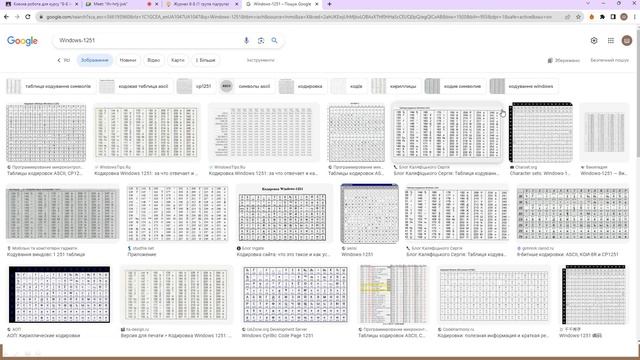Open Google Lens image search icon
Screen dimensions: 640x360
coord(261,40)
